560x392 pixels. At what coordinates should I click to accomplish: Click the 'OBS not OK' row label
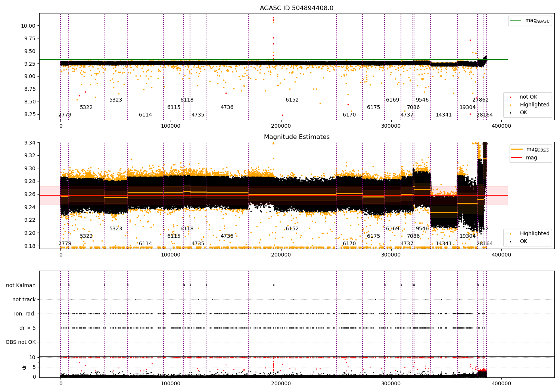coord(21,342)
